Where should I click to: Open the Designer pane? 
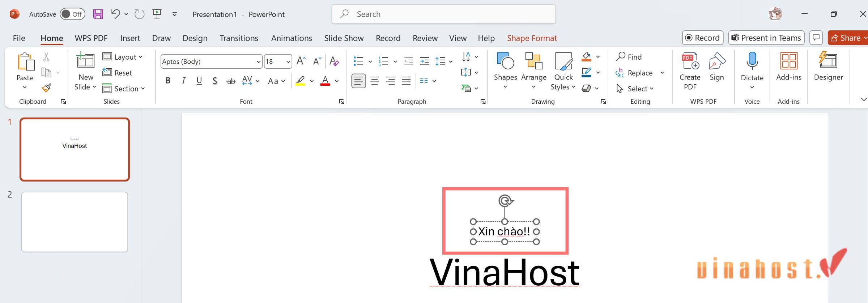[x=828, y=67]
